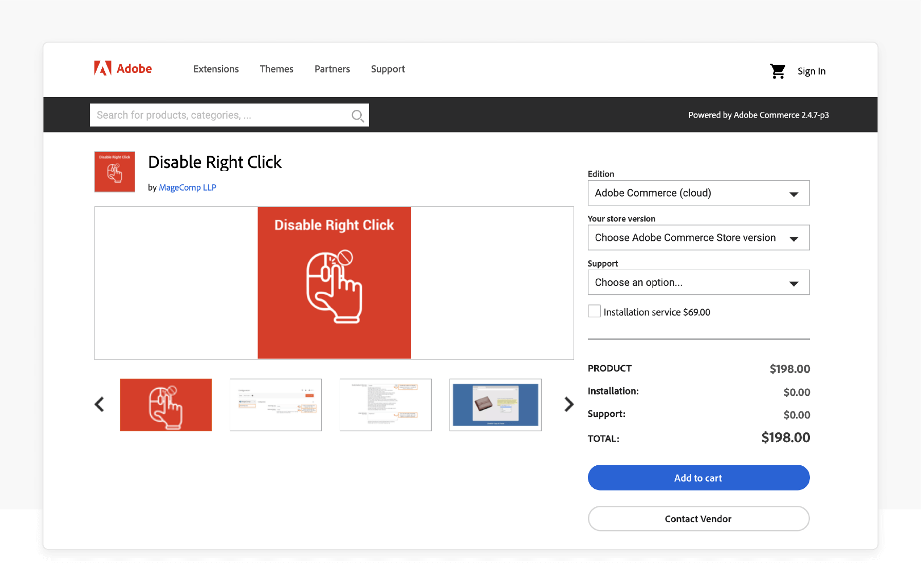
Task: Click the Contact Vendor button
Action: coord(698,519)
